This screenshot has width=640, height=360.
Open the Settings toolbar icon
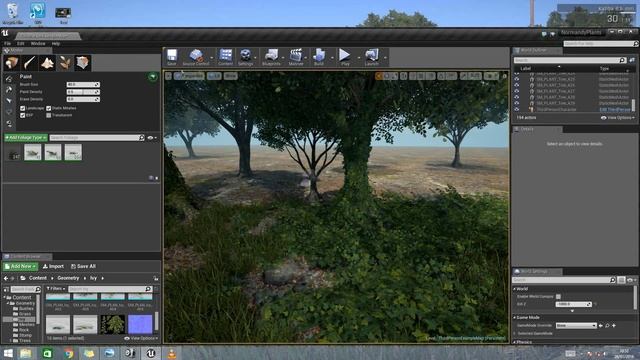point(246,57)
